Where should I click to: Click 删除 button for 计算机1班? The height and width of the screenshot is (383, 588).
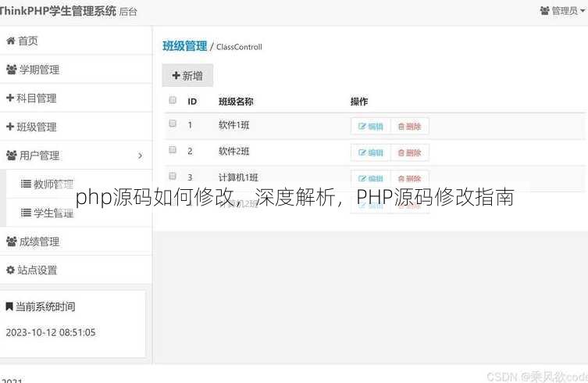coord(409,177)
